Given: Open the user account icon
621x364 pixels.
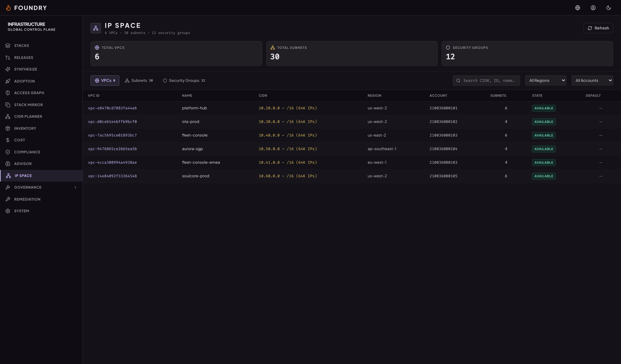Looking at the screenshot, I should [x=593, y=8].
